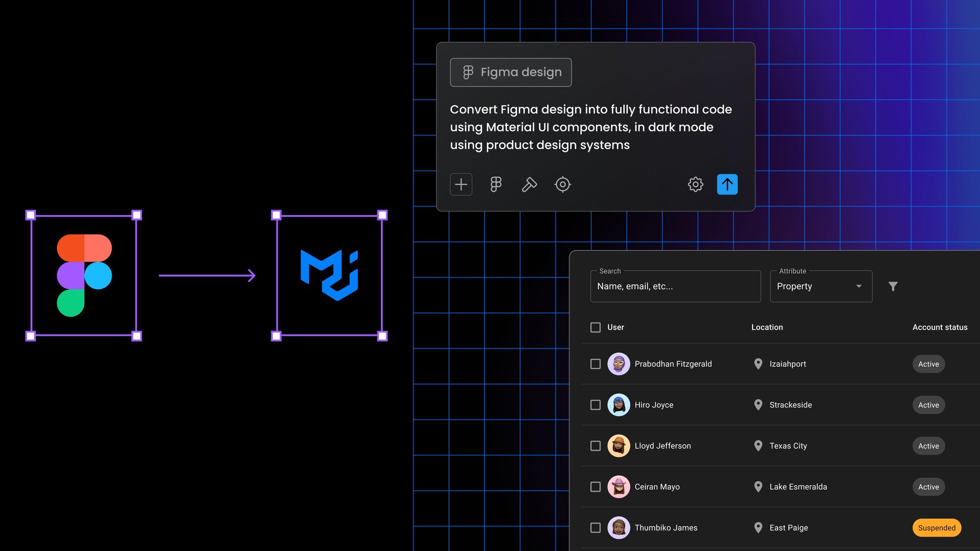Viewport: 980px width, 551px height.
Task: Click location pin beside Strackeside
Action: (758, 405)
